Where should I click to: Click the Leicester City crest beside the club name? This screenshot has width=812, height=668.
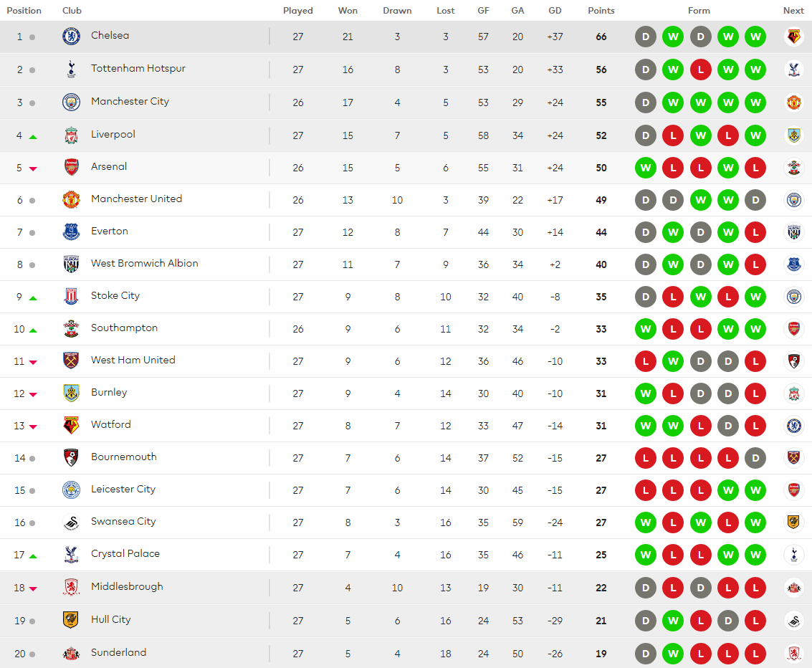pos(71,490)
